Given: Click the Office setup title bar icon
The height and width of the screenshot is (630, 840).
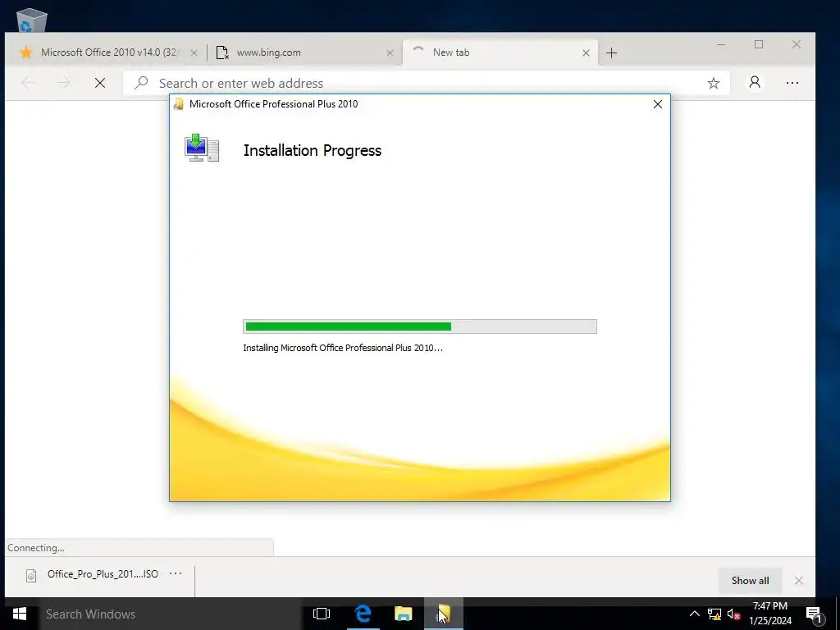Looking at the screenshot, I should point(179,104).
